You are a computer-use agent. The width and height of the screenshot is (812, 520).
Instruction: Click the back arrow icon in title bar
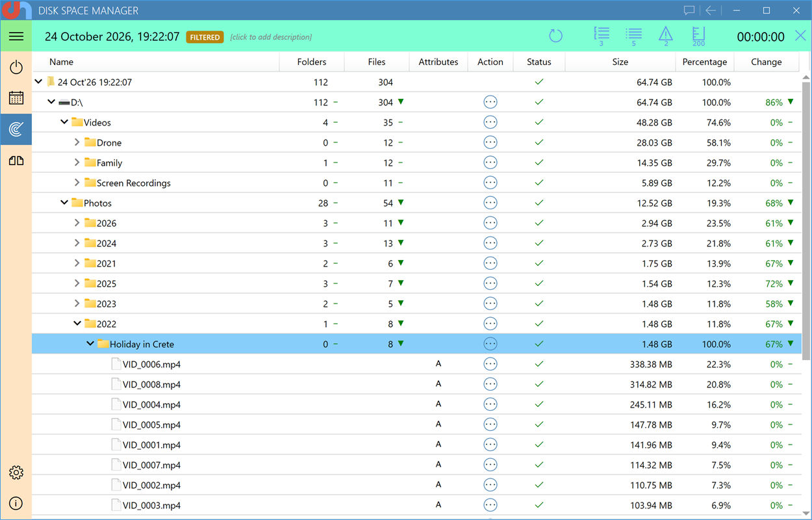pyautogui.click(x=711, y=10)
